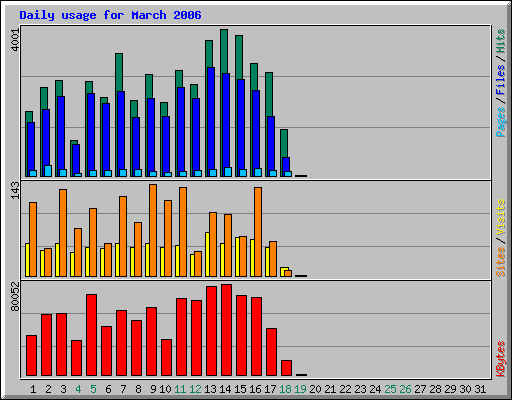Click green weekend day label 4
Image resolution: width=512 pixels, height=400 pixels.
78,389
